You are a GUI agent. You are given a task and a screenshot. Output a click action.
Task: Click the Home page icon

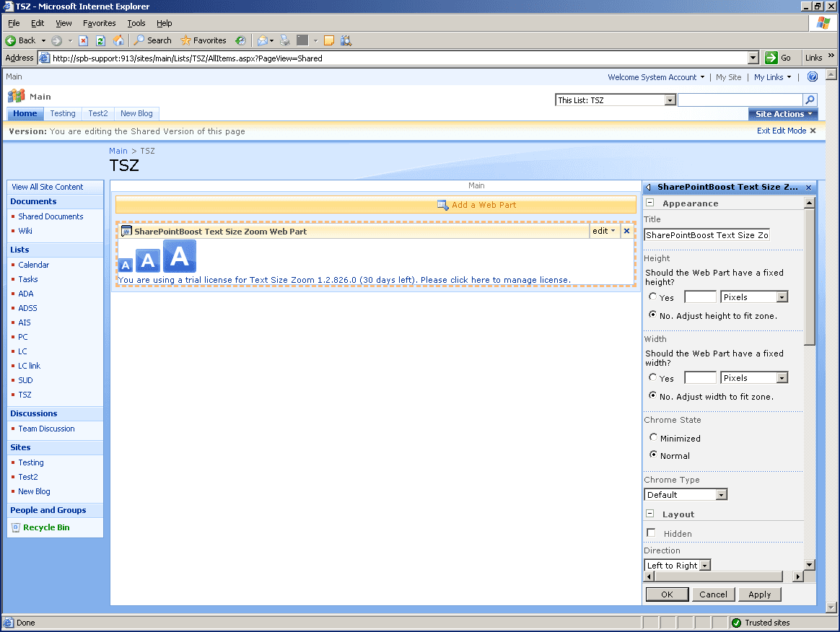click(118, 40)
